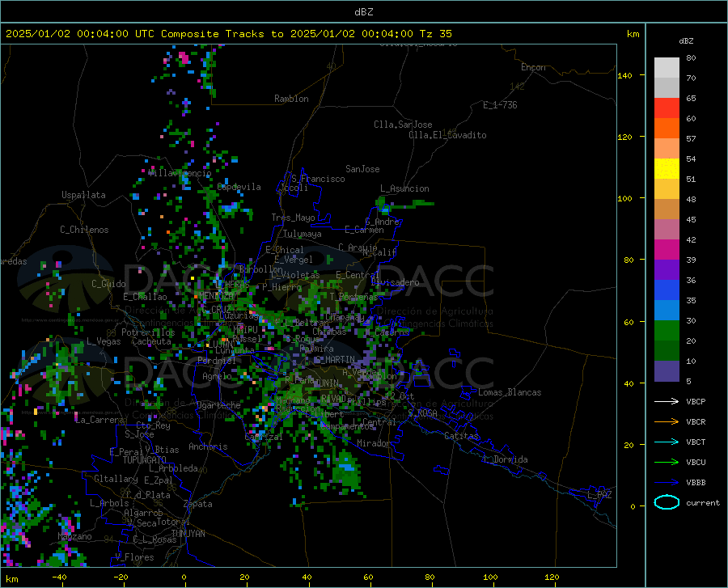Click the TUNUYAN map label
The image size is (728, 588).
(x=188, y=533)
